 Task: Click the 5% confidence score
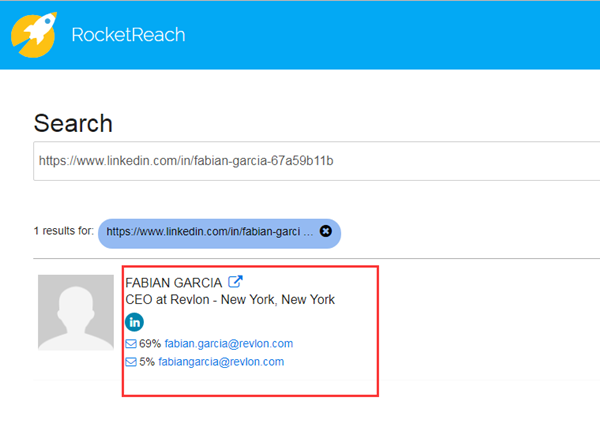click(x=148, y=362)
